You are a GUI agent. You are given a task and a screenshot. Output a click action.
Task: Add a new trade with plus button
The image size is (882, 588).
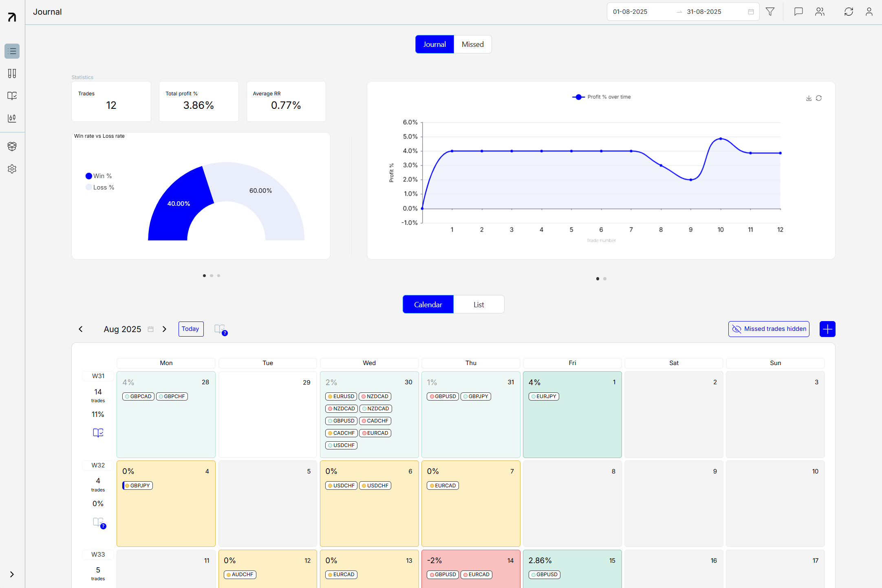pos(827,329)
